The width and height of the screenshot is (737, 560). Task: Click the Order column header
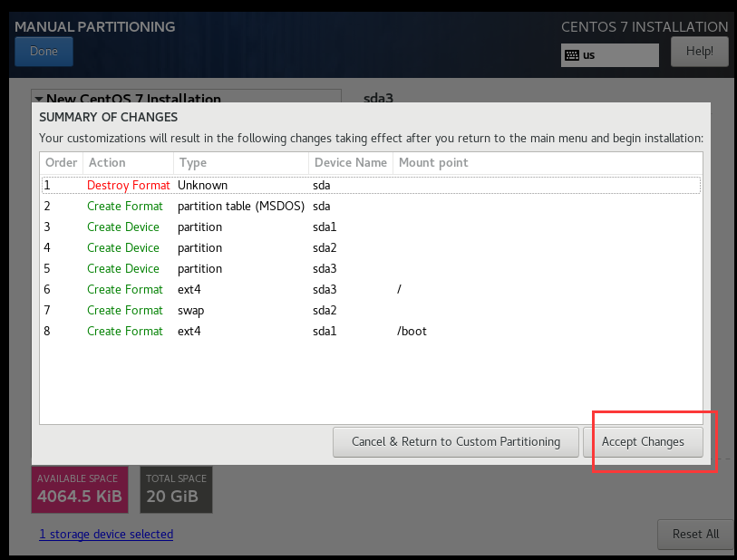tap(61, 162)
